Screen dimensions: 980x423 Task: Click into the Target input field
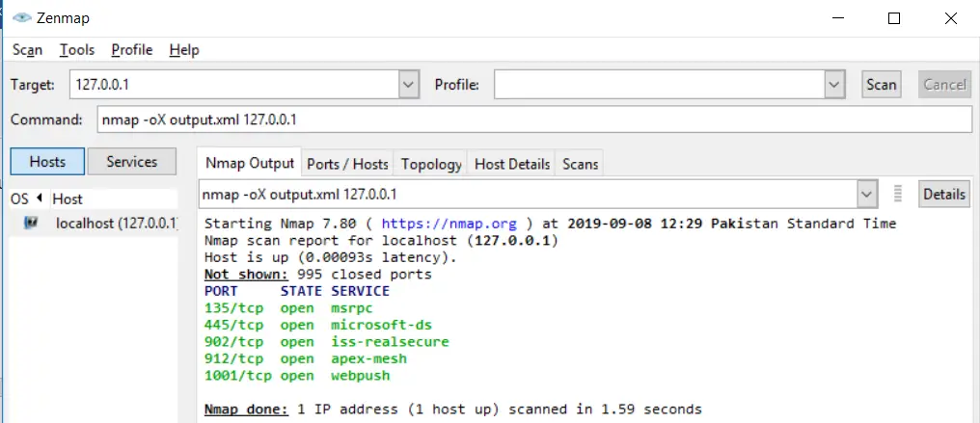235,84
